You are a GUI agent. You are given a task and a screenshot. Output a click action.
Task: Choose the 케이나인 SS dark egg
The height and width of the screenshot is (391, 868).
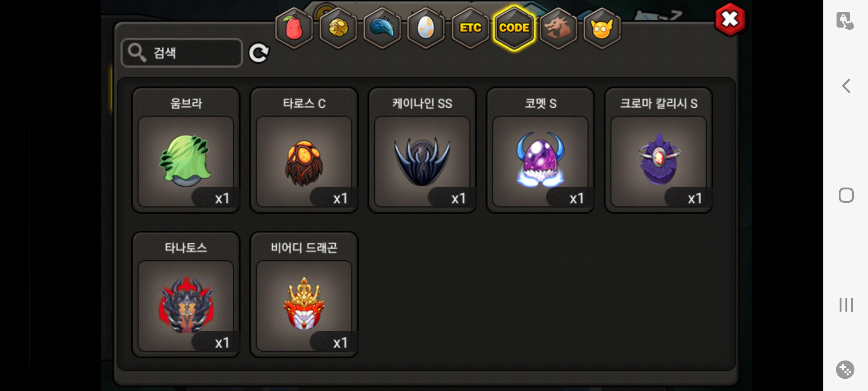(x=422, y=150)
